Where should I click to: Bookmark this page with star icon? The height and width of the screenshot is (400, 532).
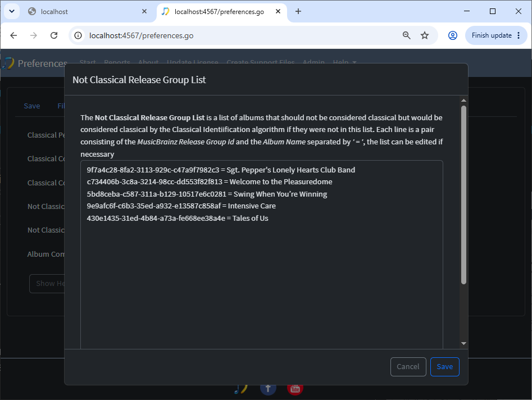coord(425,35)
